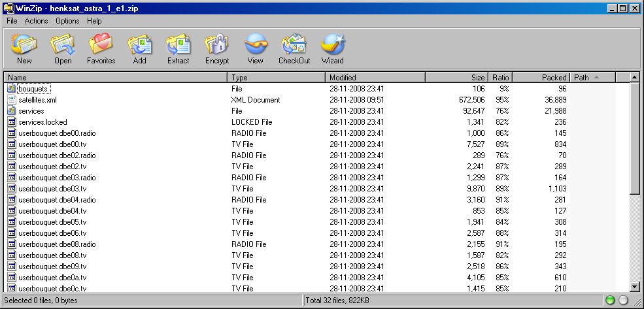Click the New archive toolbar icon

tap(24, 44)
